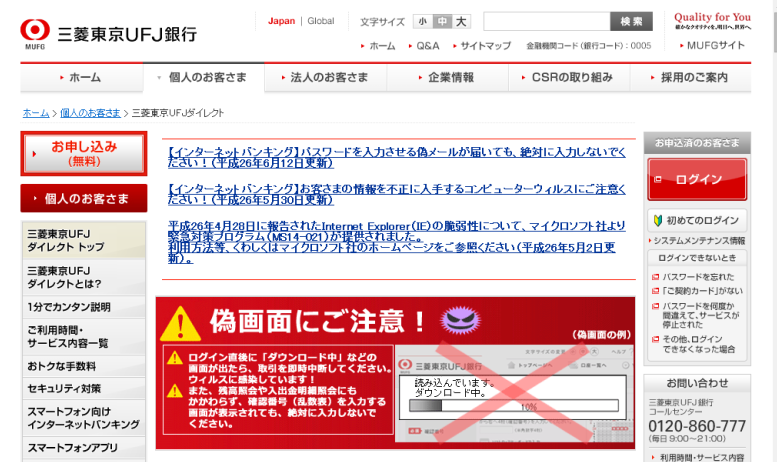This screenshot has height=462, width=777.
Task: Open fake email password warning notice link
Action: (397, 158)
